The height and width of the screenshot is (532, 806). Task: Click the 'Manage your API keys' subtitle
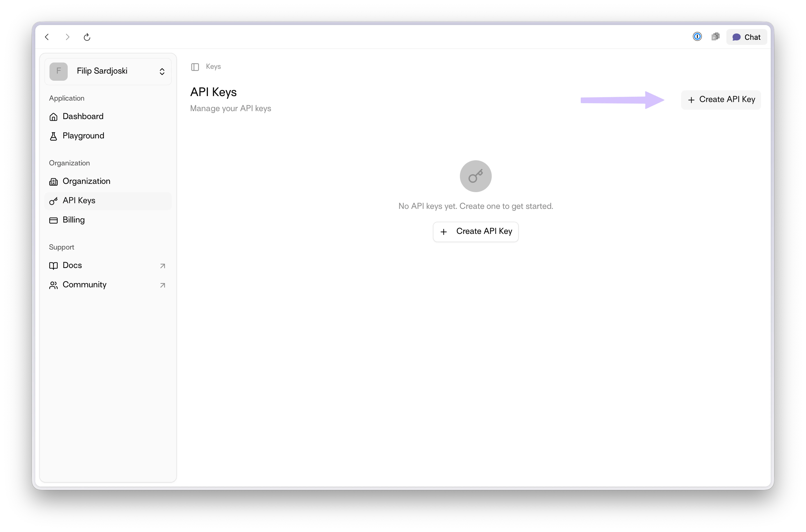coord(231,109)
